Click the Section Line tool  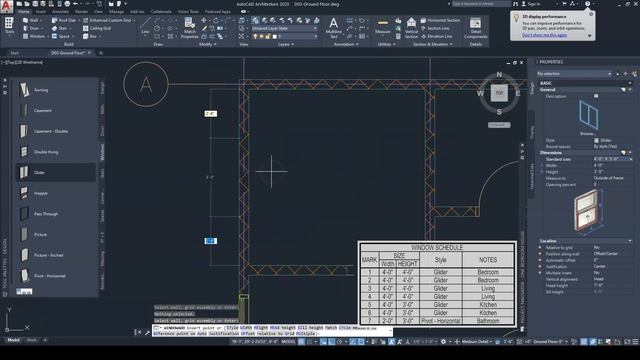pos(435,28)
